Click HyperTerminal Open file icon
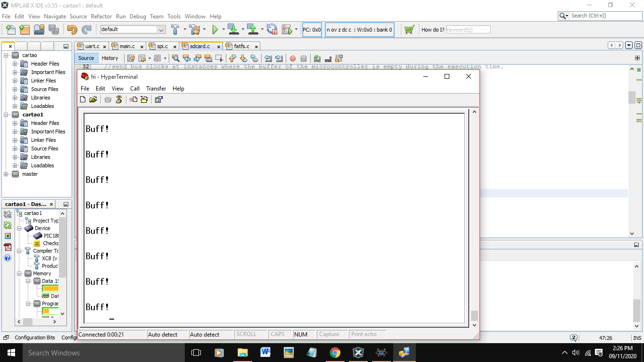This screenshot has height=362, width=644. click(93, 99)
